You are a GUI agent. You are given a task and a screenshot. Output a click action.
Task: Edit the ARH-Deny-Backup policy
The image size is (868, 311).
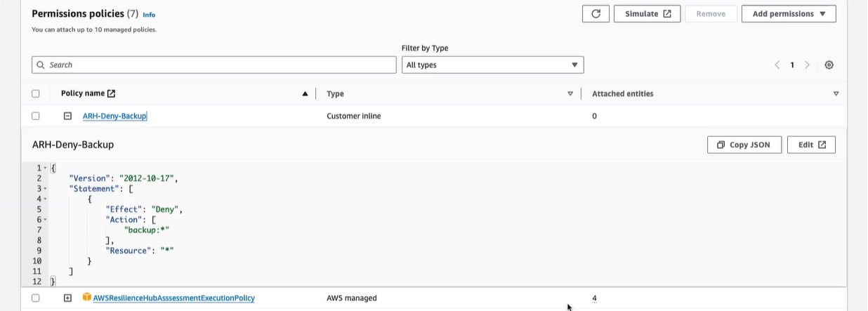click(x=811, y=145)
